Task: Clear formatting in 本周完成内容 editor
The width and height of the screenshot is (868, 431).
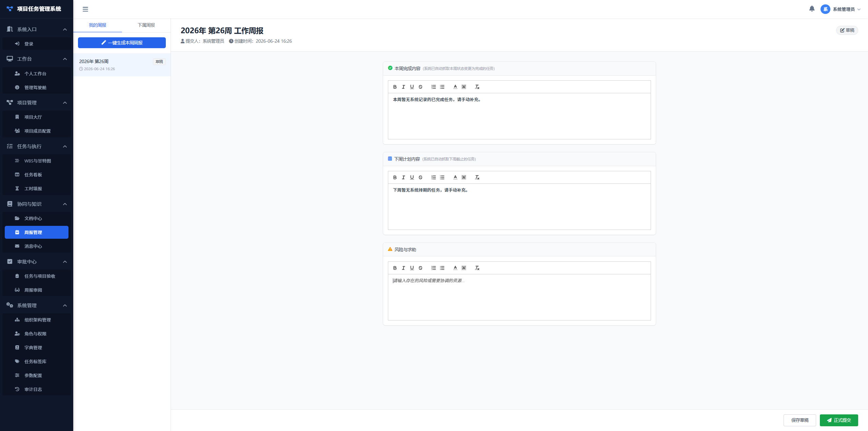Action: [x=477, y=87]
